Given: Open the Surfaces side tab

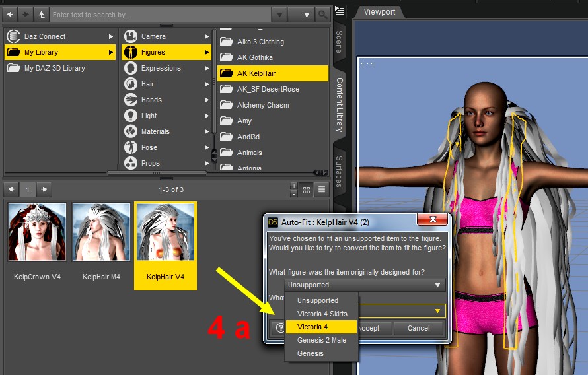Looking at the screenshot, I should click(x=339, y=172).
